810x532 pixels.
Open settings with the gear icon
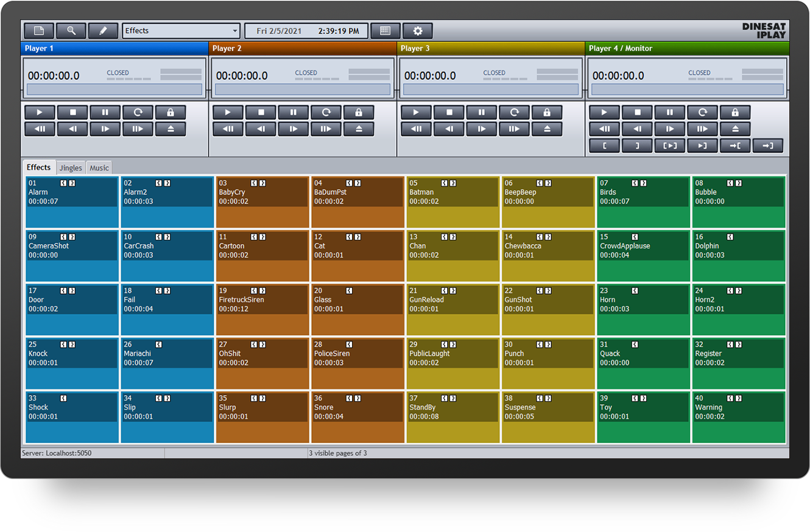coord(417,31)
